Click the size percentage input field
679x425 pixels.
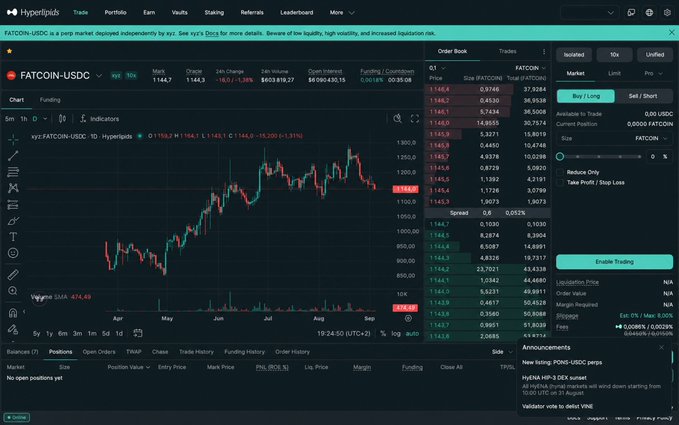point(658,156)
